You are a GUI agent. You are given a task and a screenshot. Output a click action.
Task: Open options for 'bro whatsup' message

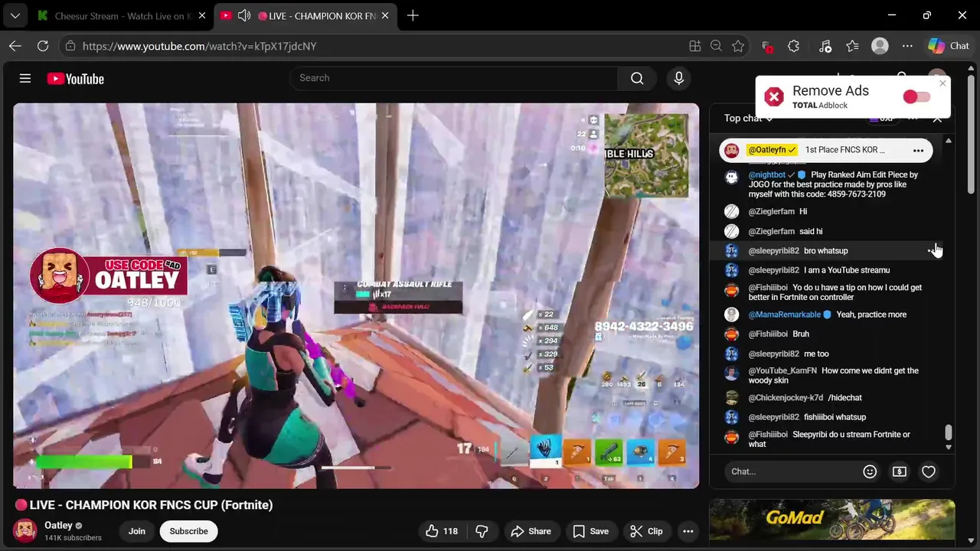tap(932, 250)
